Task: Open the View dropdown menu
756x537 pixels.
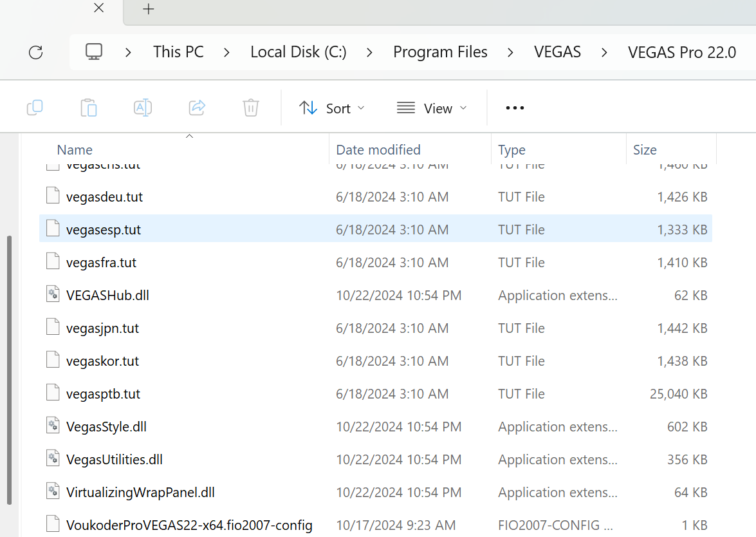Action: point(432,108)
